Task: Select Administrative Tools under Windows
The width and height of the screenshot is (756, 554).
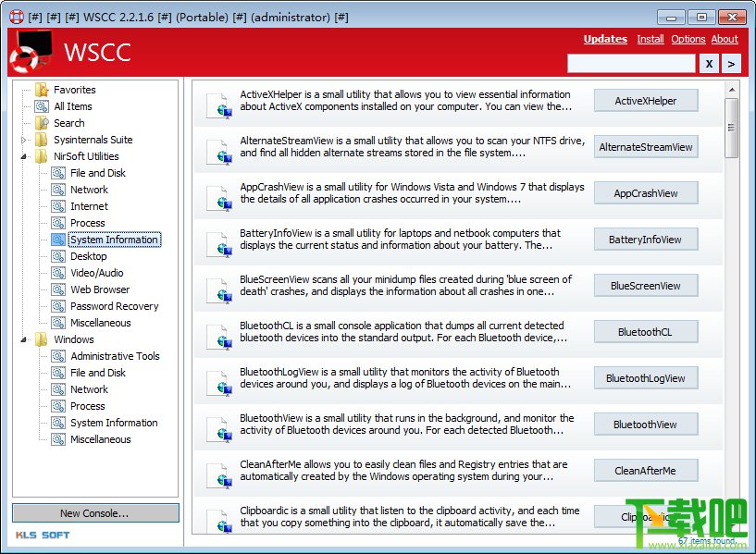Action: click(115, 356)
